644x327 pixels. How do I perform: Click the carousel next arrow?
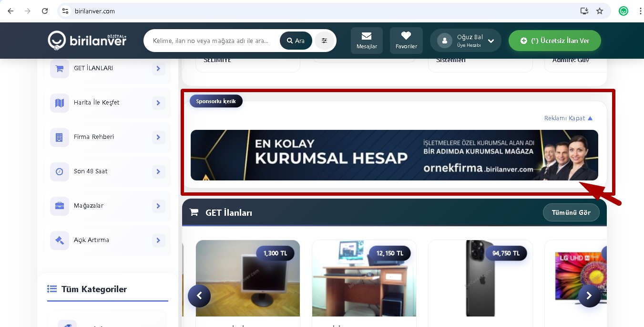coord(590,295)
